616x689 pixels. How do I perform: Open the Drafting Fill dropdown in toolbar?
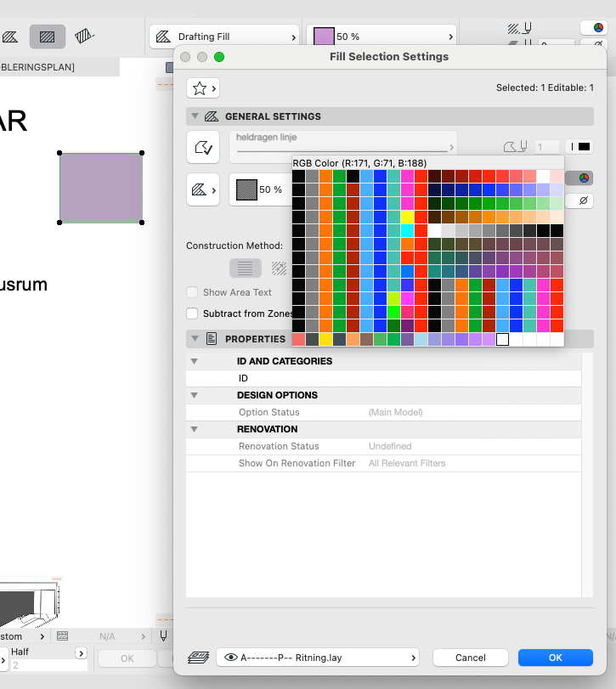point(226,37)
